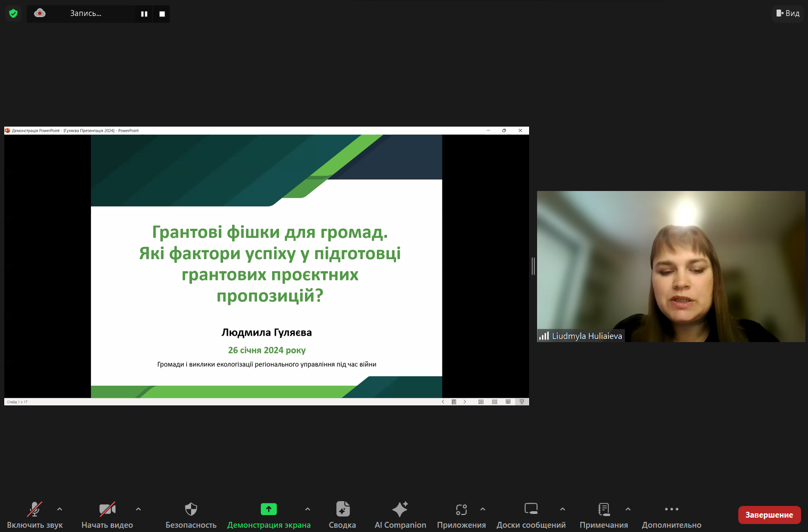
Task: Expand screen share options chevron
Action: (308, 509)
